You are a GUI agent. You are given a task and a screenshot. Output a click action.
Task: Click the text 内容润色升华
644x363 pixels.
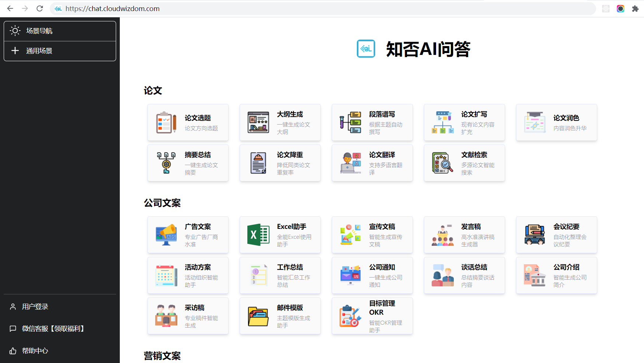click(570, 128)
